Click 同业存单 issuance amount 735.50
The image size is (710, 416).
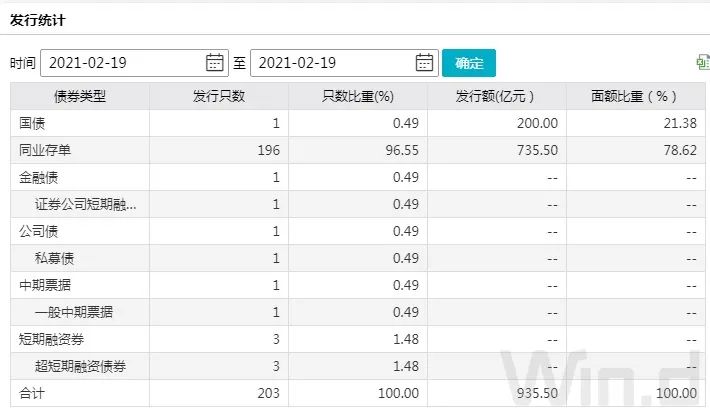click(x=537, y=150)
